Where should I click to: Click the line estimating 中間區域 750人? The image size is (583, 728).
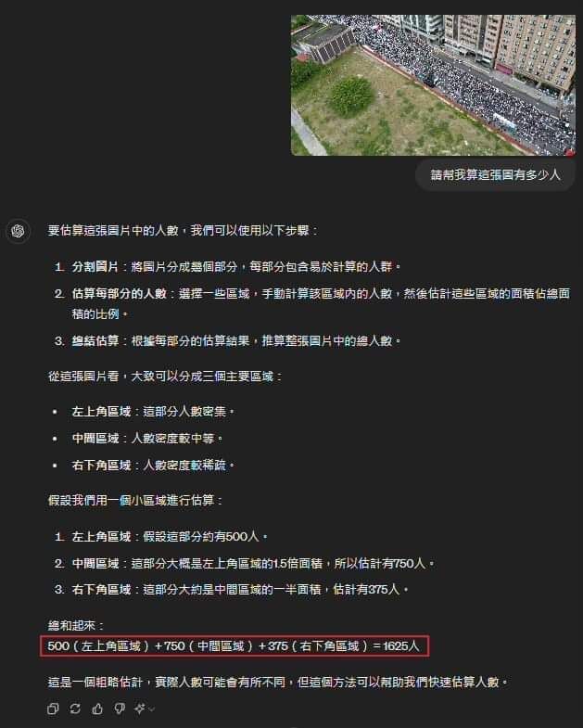(x=253, y=564)
